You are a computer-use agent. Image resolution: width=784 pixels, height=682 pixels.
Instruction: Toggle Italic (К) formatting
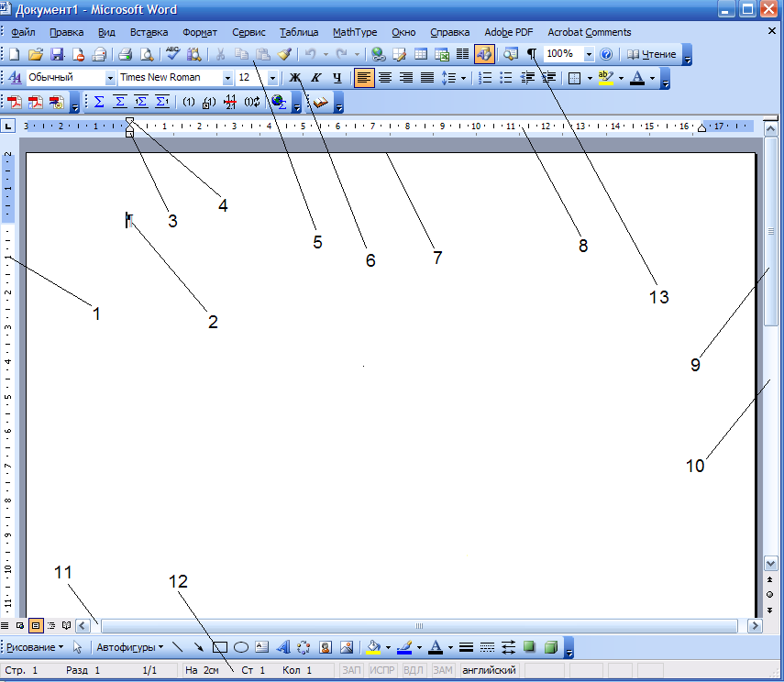click(x=316, y=78)
